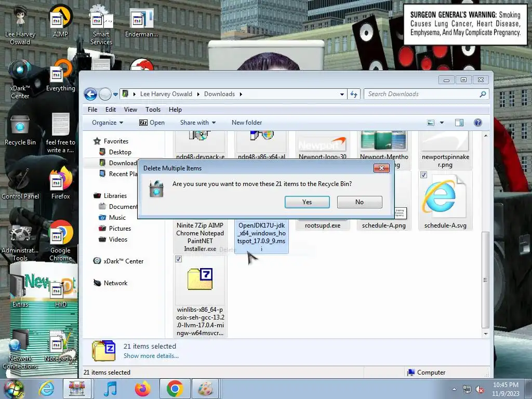Open the Google Chrome desktop shortcut
This screenshot has height=399, width=532.
[x=61, y=241]
